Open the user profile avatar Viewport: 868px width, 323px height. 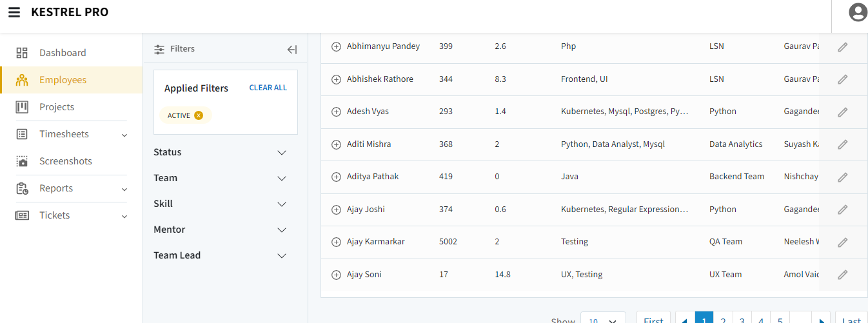click(858, 12)
